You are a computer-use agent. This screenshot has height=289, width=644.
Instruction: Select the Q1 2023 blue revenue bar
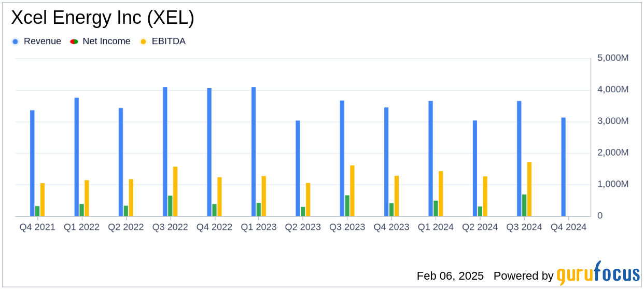tap(254, 152)
